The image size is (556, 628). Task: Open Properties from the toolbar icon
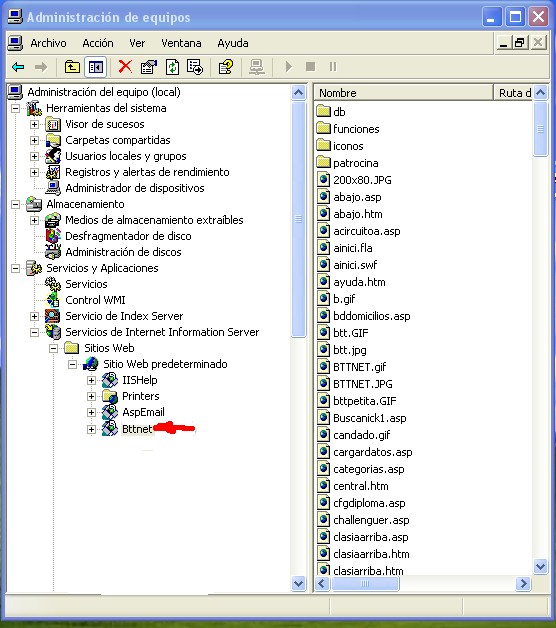[x=149, y=67]
